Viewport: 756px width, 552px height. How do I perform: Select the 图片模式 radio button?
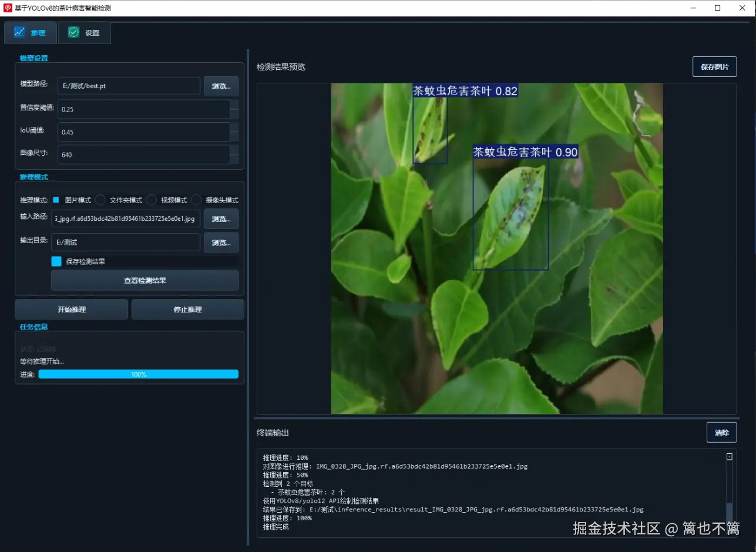click(56, 200)
